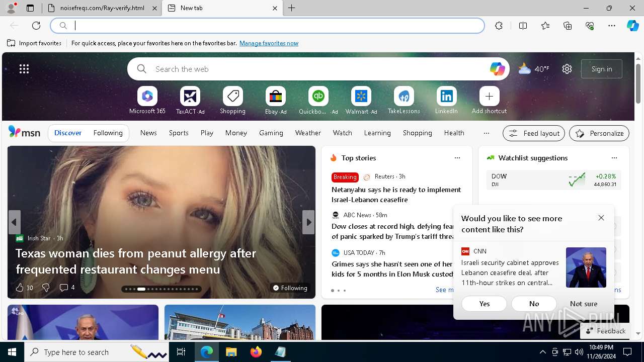This screenshot has width=644, height=362.
Task: Open Watchlist suggestions more options
Action: (614, 158)
